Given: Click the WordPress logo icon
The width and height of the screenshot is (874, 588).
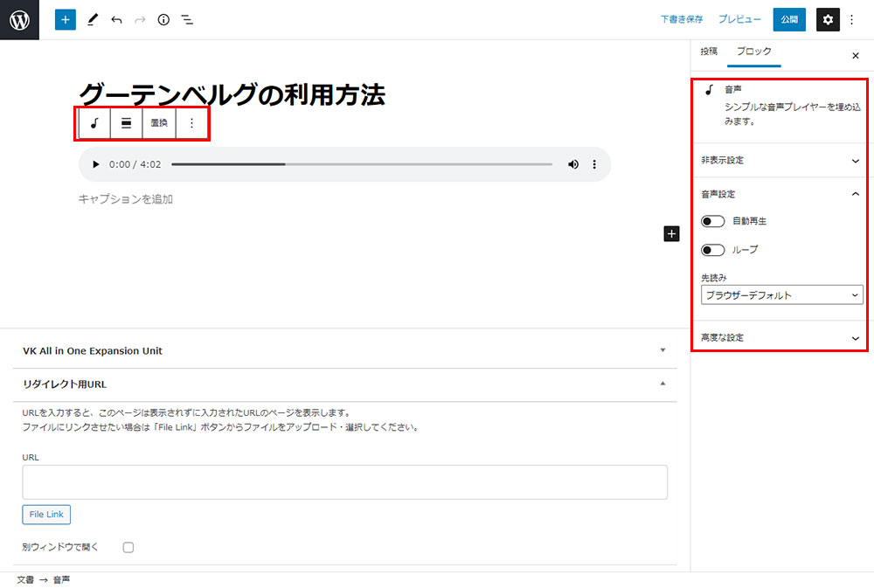Looking at the screenshot, I should tap(19, 19).
